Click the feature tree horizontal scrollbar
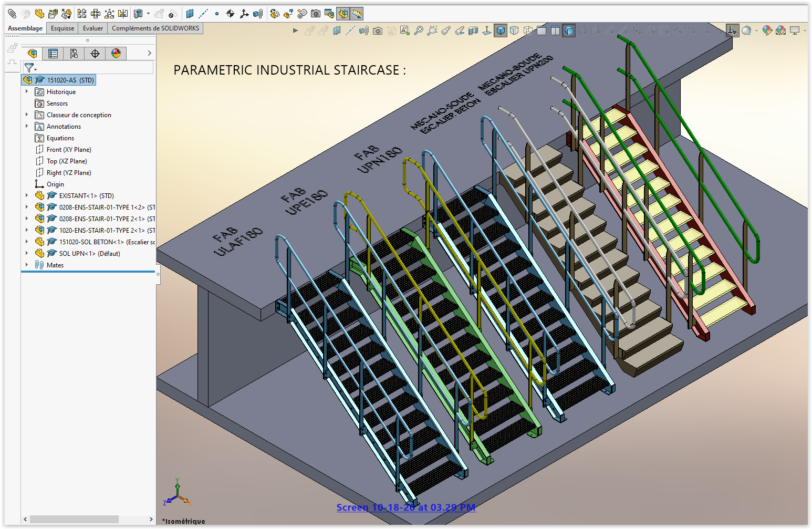 pos(74,519)
